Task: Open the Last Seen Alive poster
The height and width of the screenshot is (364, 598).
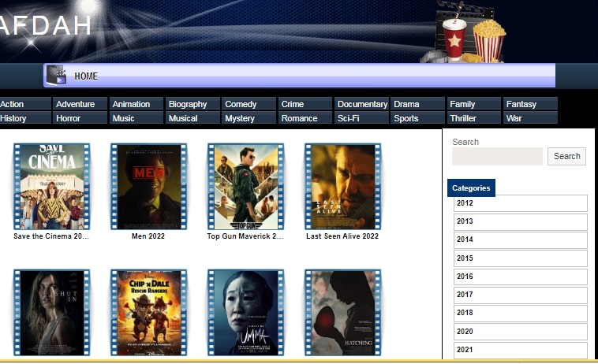Action: coord(343,187)
